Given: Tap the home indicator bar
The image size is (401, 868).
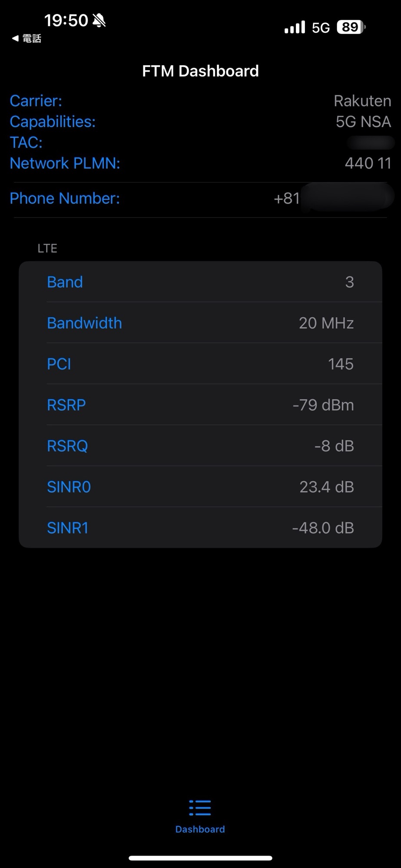Looking at the screenshot, I should point(200,858).
